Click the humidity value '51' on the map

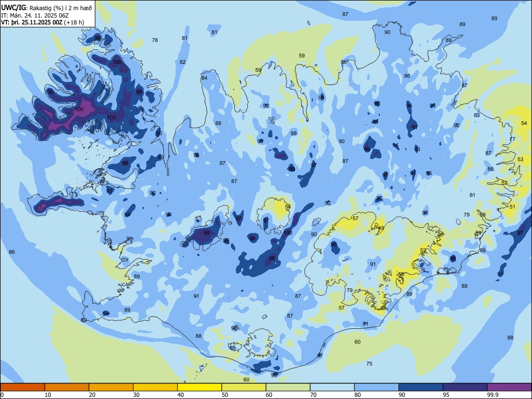pyautogui.click(x=512, y=206)
